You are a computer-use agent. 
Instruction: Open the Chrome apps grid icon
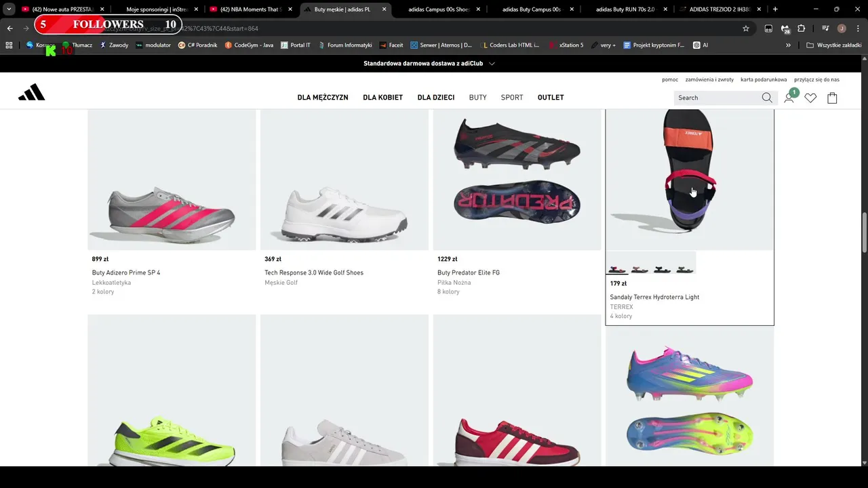(9, 45)
